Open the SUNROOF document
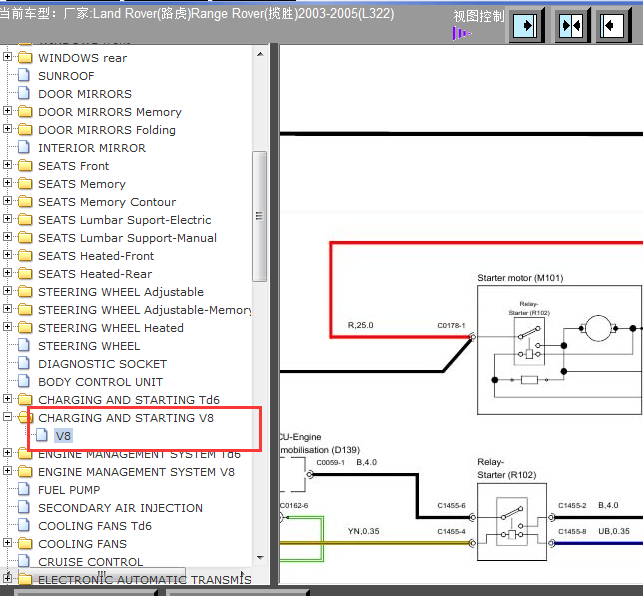Screen dimensions: 643x596 tap(66, 76)
